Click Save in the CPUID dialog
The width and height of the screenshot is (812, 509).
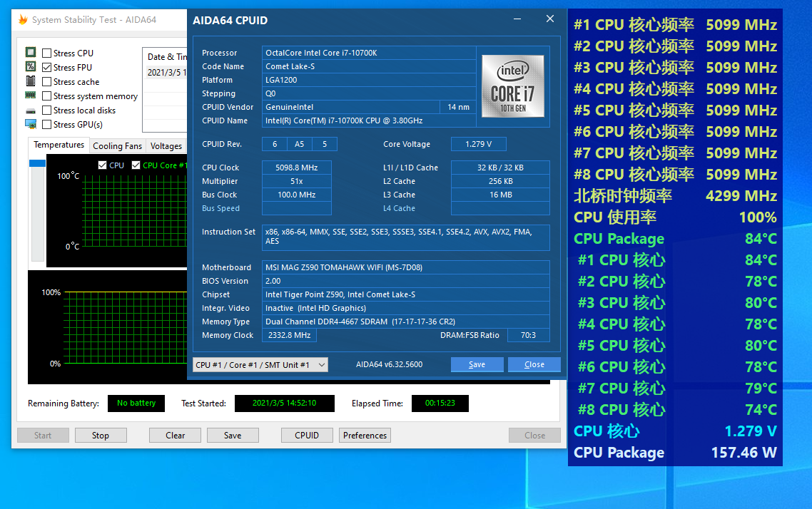[477, 365]
